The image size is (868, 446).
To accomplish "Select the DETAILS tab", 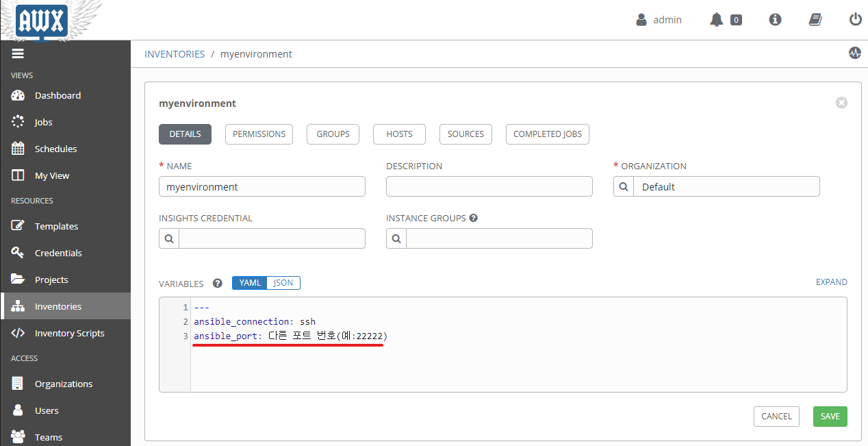I will (x=185, y=134).
